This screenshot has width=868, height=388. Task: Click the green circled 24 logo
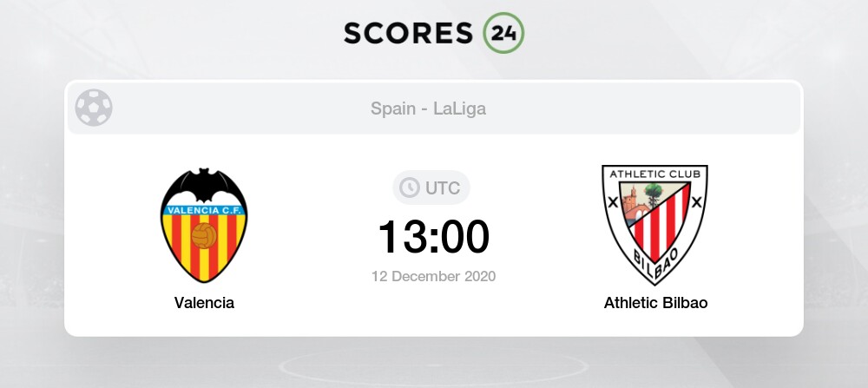point(503,33)
